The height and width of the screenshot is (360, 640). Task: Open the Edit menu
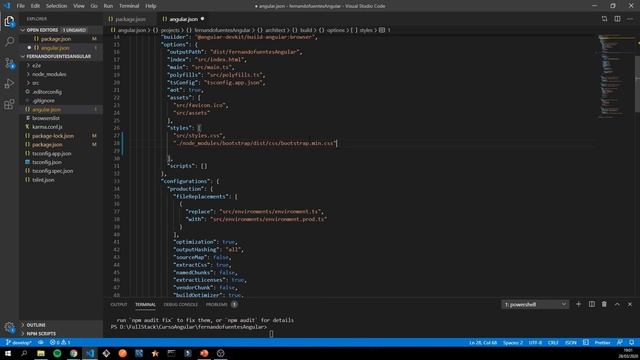coord(36,6)
